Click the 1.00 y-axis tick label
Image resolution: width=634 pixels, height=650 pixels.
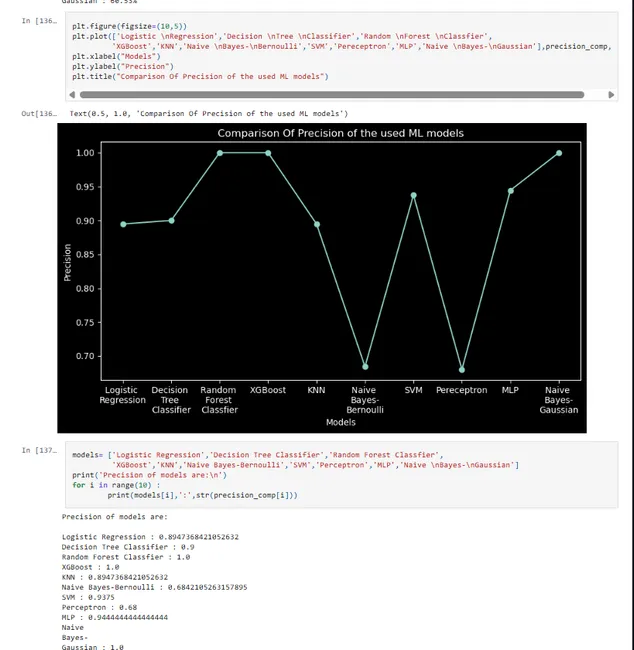[85, 153]
